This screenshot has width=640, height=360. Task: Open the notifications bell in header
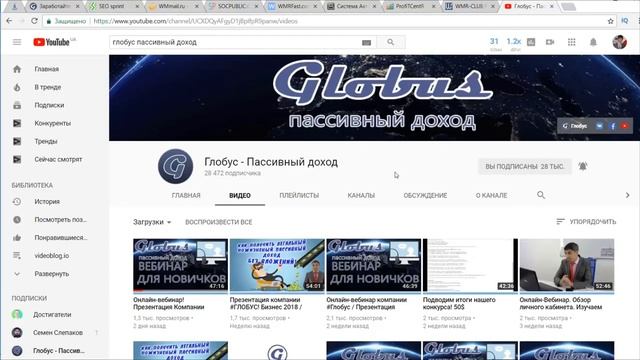click(593, 42)
